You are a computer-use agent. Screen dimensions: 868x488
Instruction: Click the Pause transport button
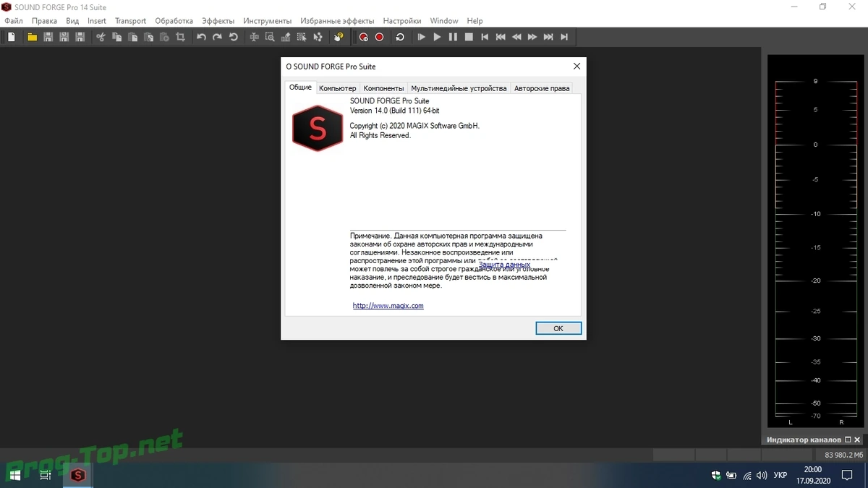click(x=453, y=37)
